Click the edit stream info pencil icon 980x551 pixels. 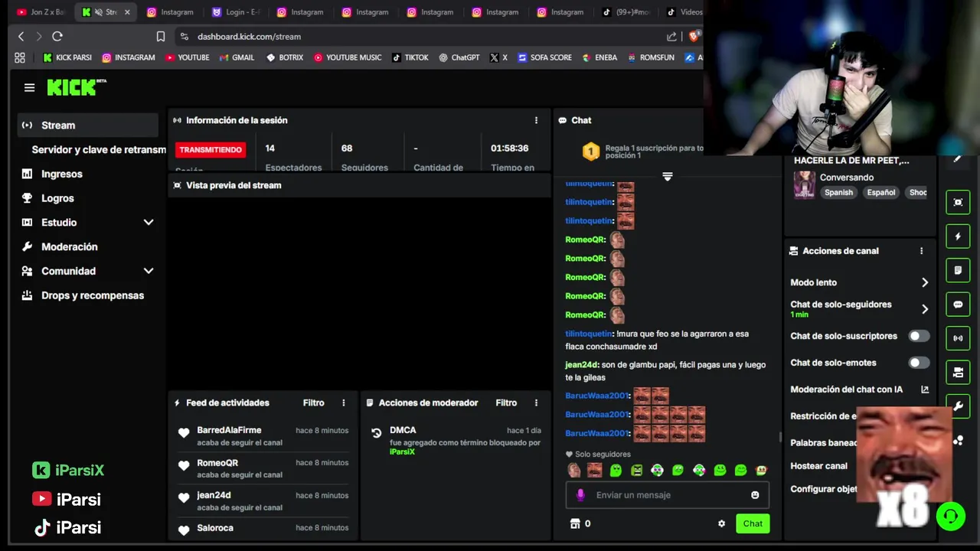957,159
